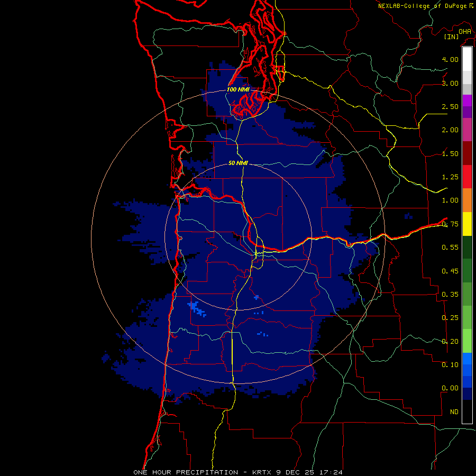This screenshot has height=476, width=476.
Task: Click the 0.55 legend value
Action: click(450, 248)
